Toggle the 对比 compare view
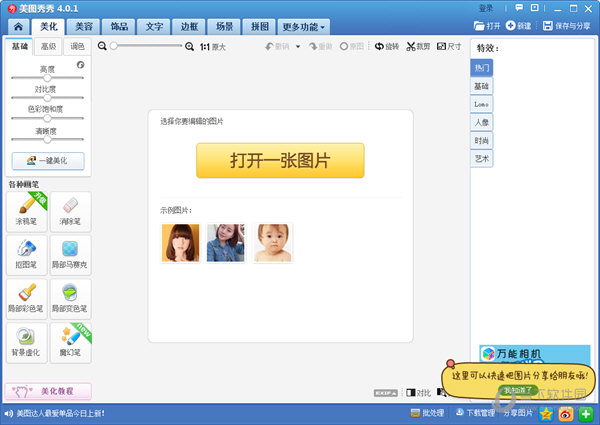600x425 pixels. click(x=418, y=392)
